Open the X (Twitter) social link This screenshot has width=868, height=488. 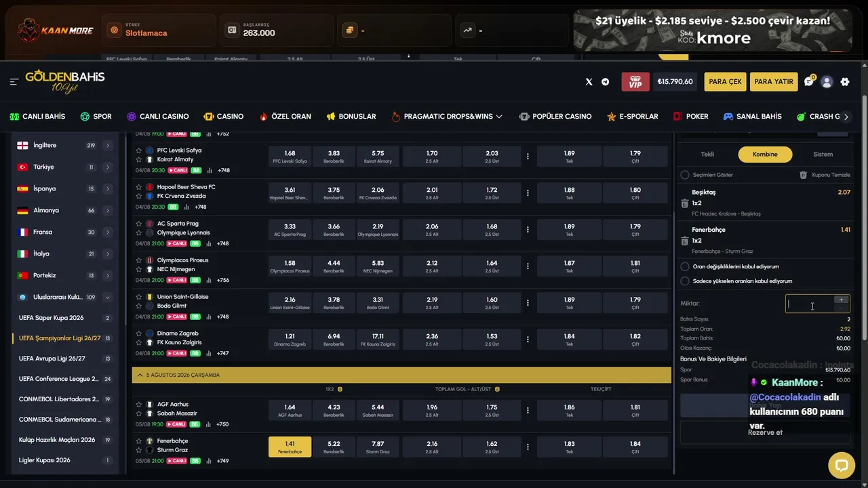point(589,82)
